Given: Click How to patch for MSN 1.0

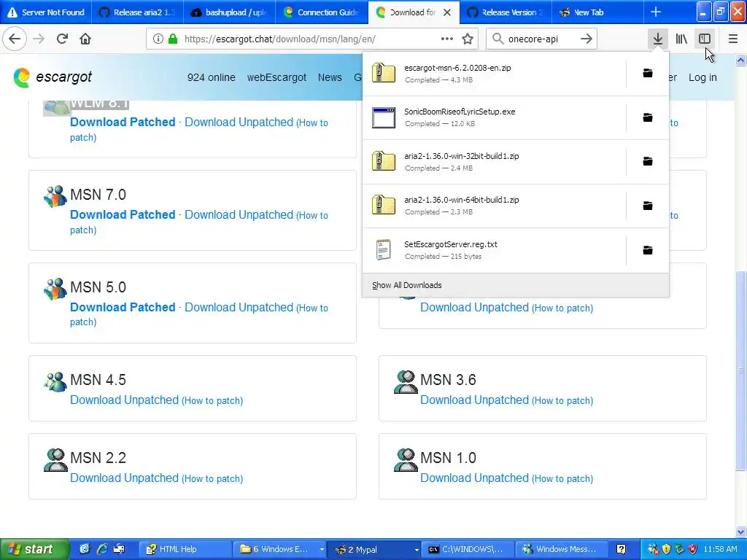Looking at the screenshot, I should 562,478.
